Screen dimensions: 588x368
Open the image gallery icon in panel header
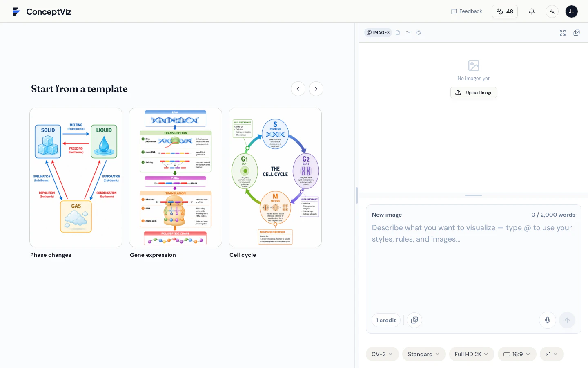coord(577,33)
